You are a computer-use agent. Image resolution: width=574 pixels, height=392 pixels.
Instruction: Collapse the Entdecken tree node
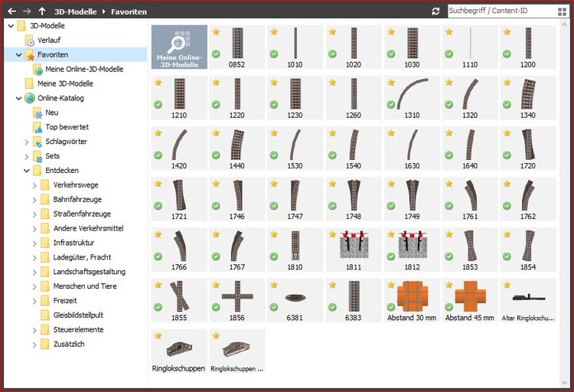tap(26, 171)
